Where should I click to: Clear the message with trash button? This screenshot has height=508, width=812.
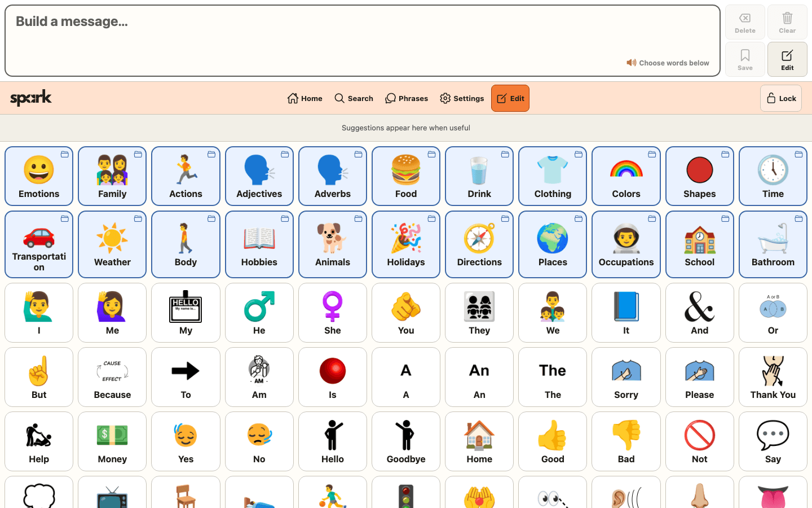[787, 22]
